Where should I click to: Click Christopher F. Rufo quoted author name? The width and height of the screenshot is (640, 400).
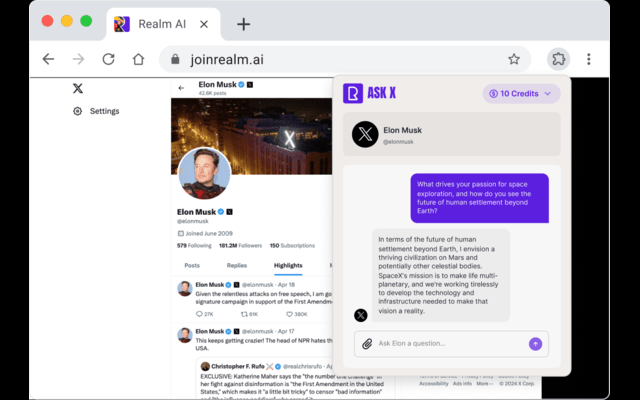click(x=238, y=367)
